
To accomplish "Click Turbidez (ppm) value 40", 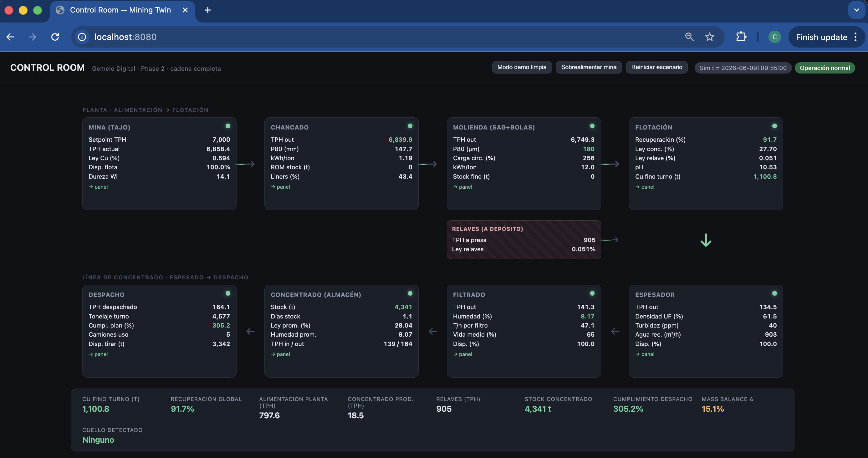I will [x=773, y=325].
